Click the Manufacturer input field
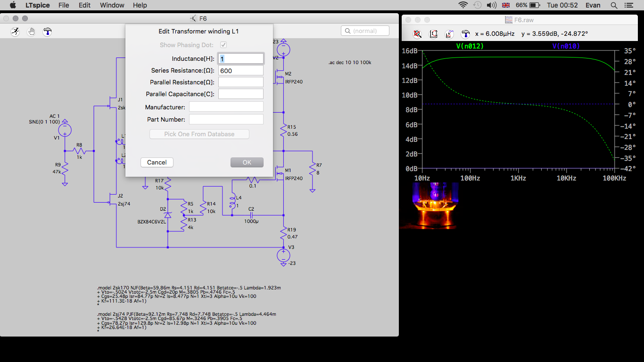 click(x=226, y=107)
